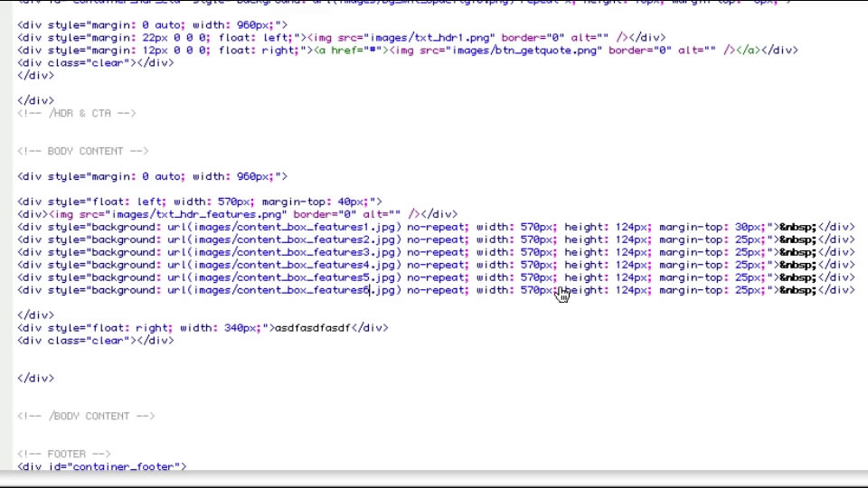Screen dimensions: 868x488
Task: Click the HDR & CTA closing comment
Action: click(76, 113)
